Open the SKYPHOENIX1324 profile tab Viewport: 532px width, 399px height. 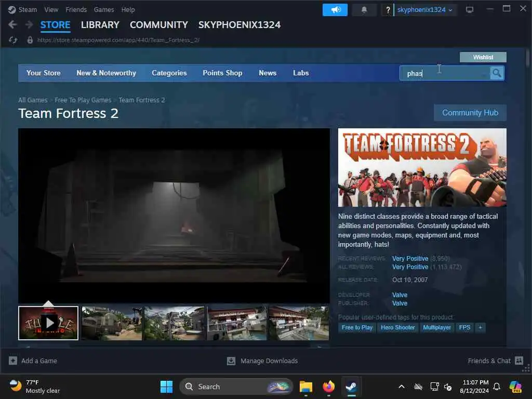(239, 25)
